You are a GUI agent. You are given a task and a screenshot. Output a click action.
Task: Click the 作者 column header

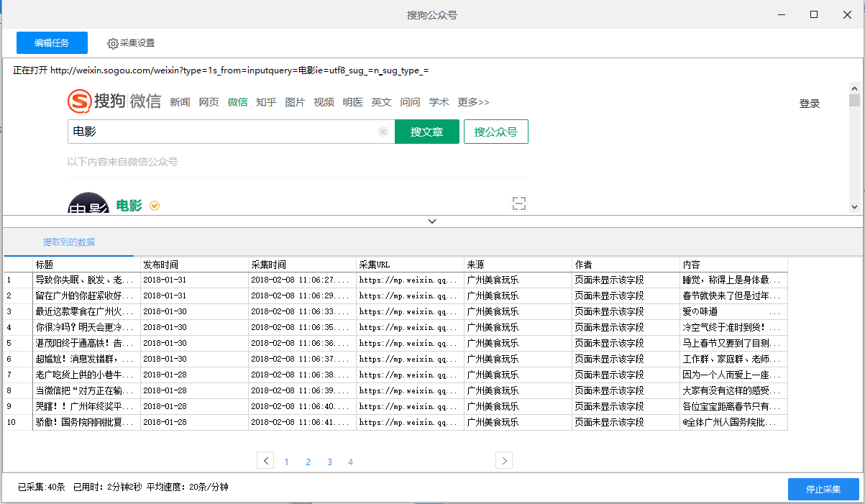point(626,265)
